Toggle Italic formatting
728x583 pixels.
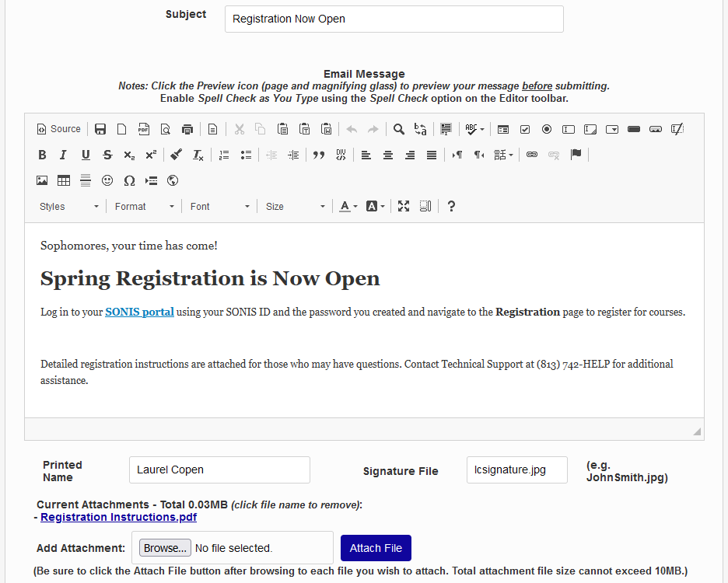click(63, 155)
